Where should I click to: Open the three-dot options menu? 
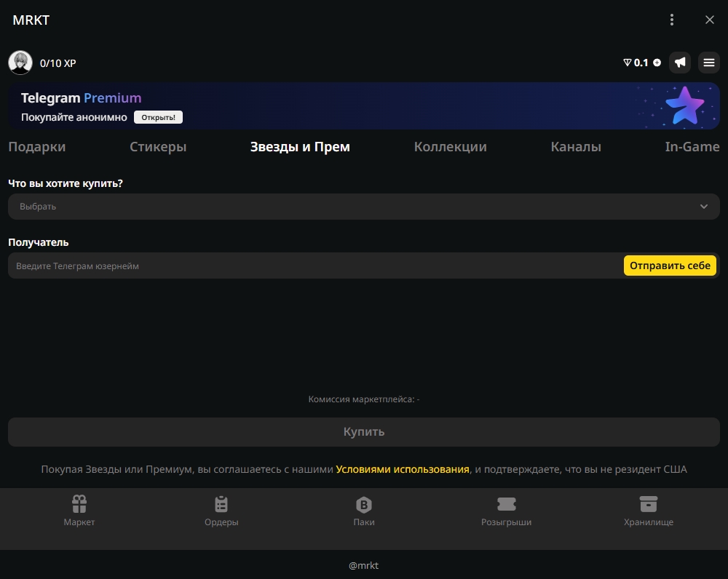tap(672, 20)
